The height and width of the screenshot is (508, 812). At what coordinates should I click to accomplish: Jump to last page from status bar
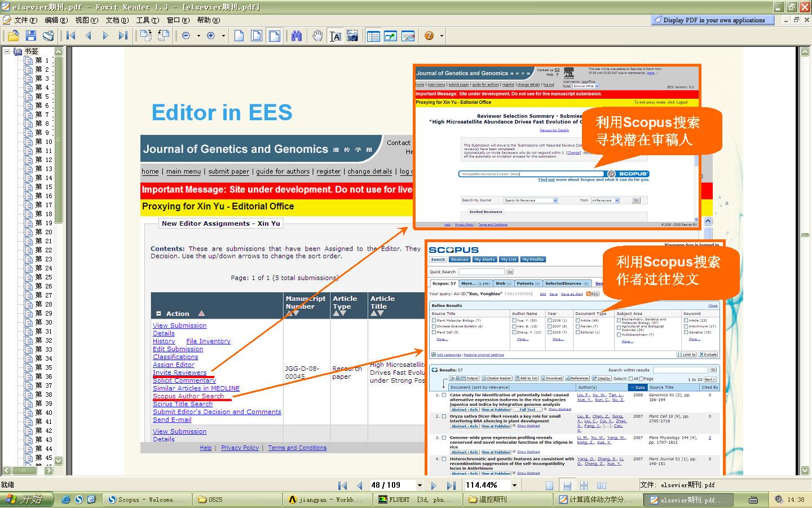click(x=451, y=485)
